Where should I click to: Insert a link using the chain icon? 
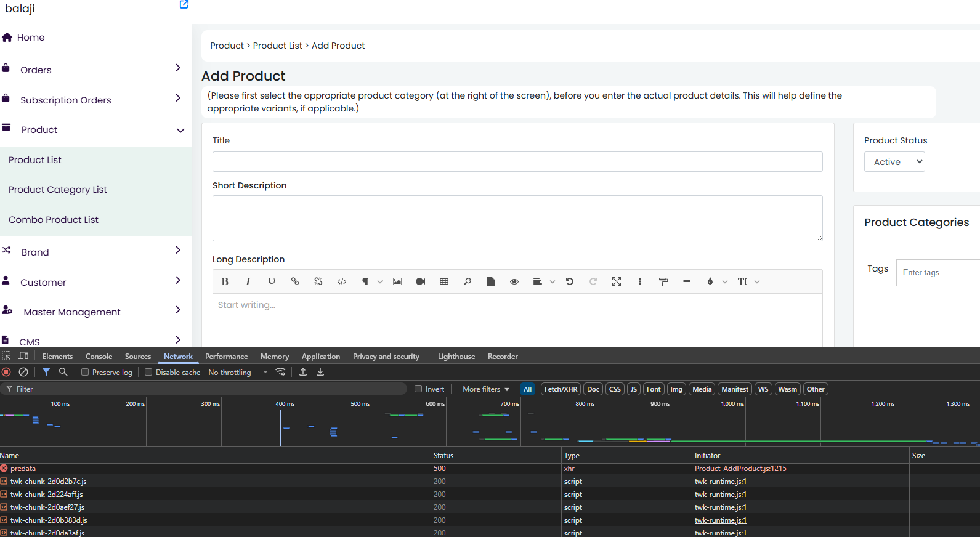point(295,281)
